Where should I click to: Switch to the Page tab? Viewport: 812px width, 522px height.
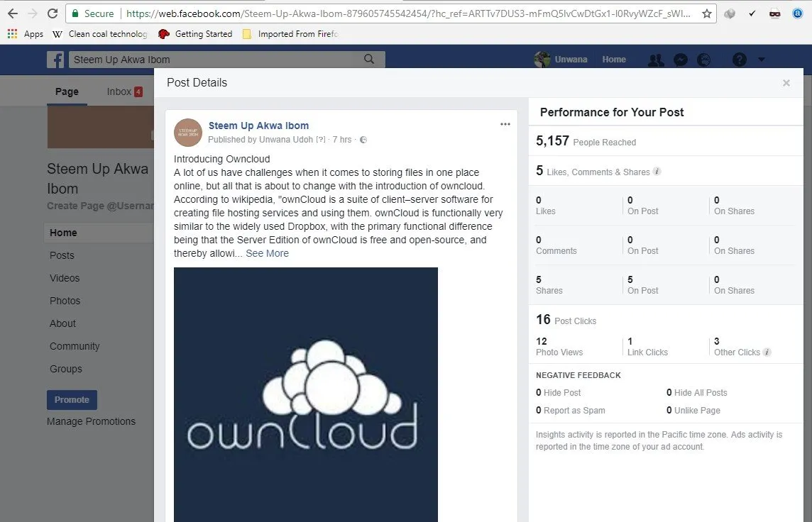click(x=67, y=91)
